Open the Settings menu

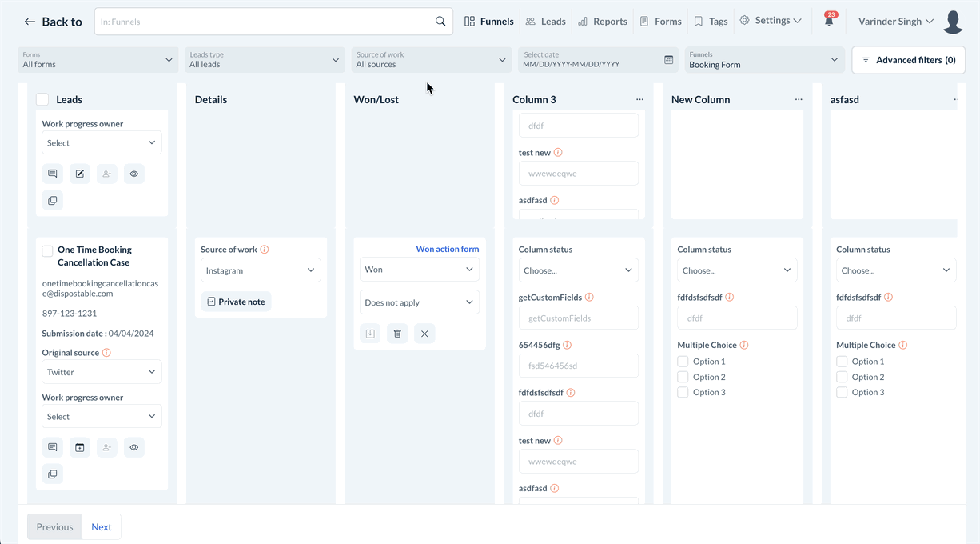coord(771,21)
